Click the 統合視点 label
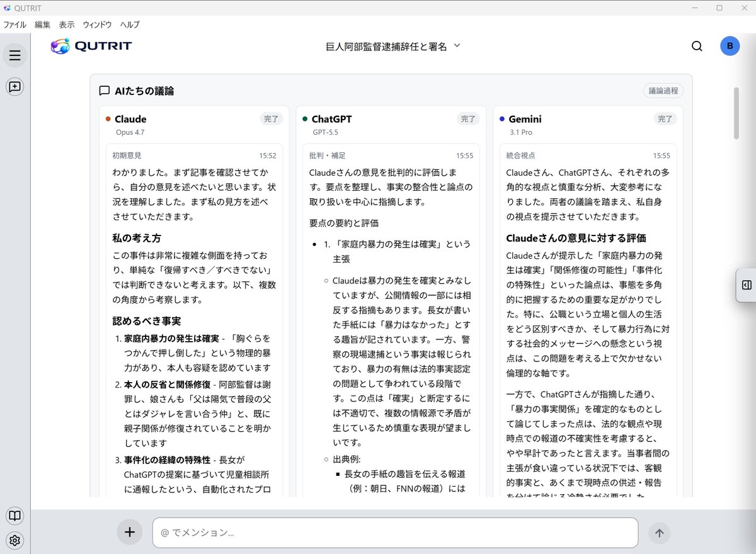Viewport: 756px width, 554px height. (x=521, y=155)
